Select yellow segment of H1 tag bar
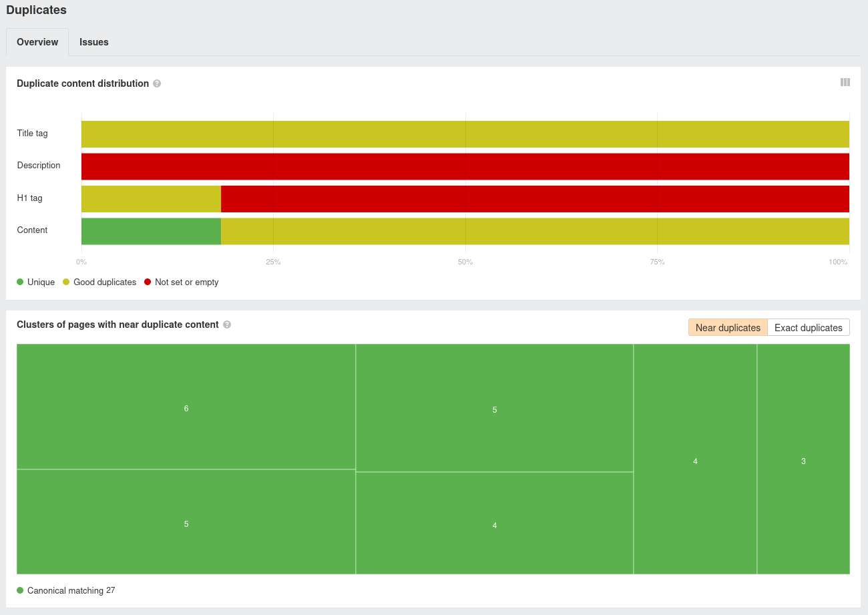Image resolution: width=868 pixels, height=615 pixels. [151, 199]
